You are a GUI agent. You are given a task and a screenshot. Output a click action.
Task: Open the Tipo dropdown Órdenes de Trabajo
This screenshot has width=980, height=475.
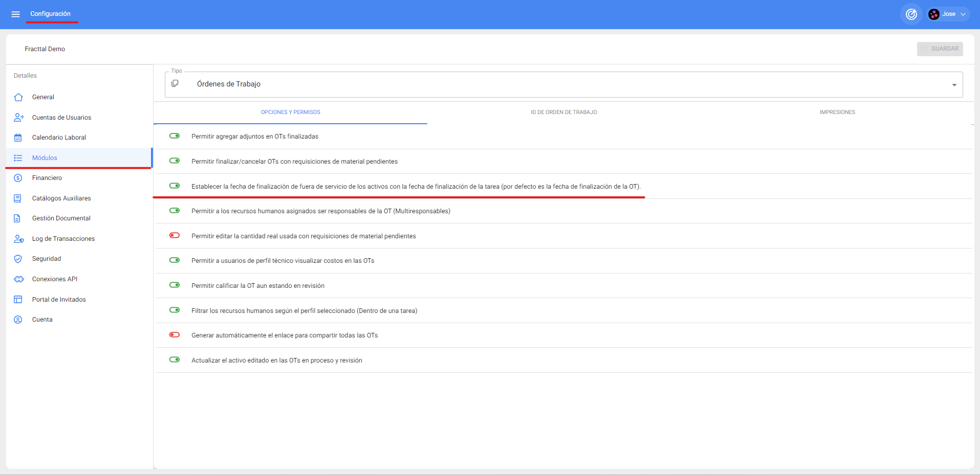click(x=563, y=84)
